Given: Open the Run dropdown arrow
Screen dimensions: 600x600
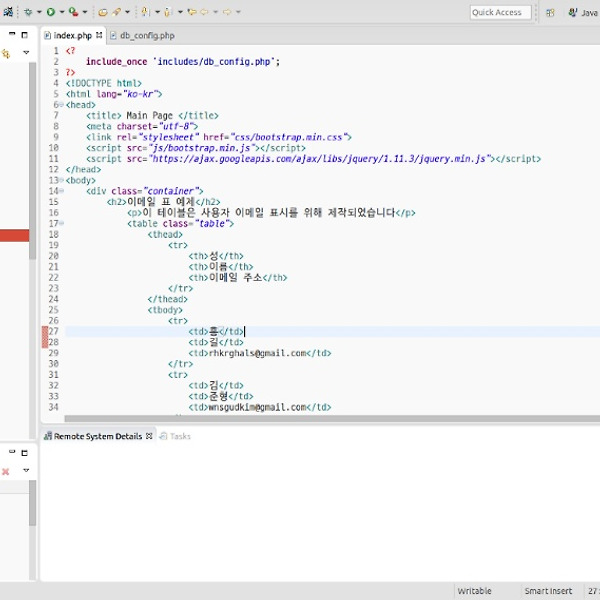Looking at the screenshot, I should [62, 12].
